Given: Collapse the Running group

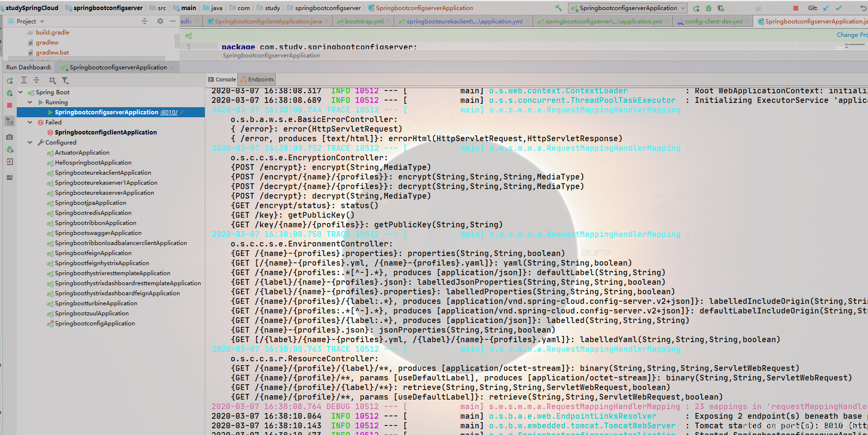Looking at the screenshot, I should 30,102.
